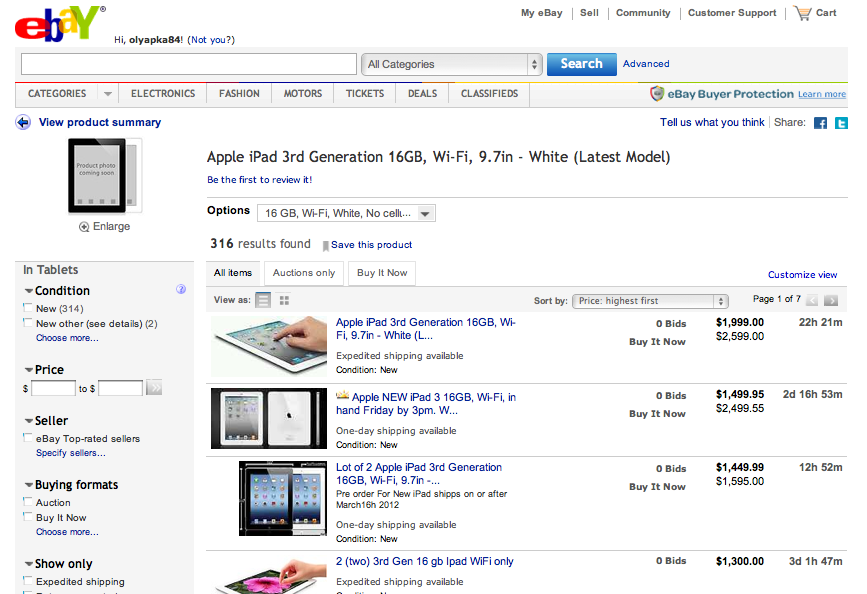Viewport: 867px width, 594px height.
Task: Click the main search text field
Action: pos(189,64)
